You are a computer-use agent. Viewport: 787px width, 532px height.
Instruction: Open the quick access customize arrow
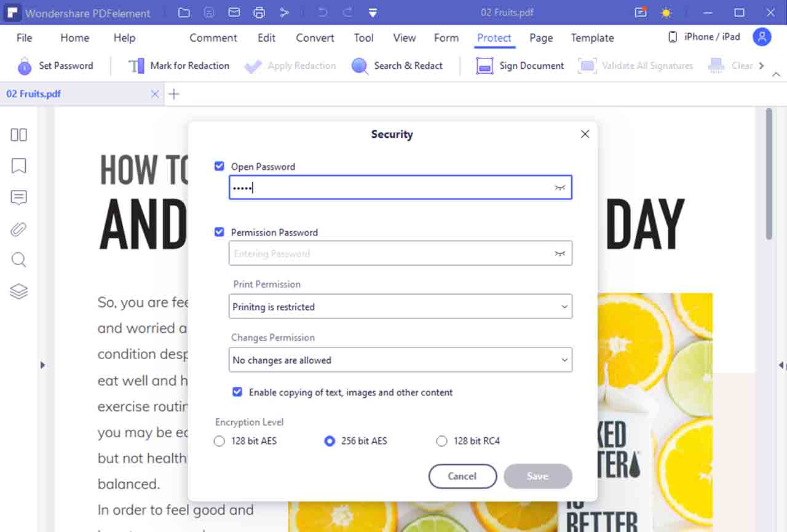click(373, 12)
